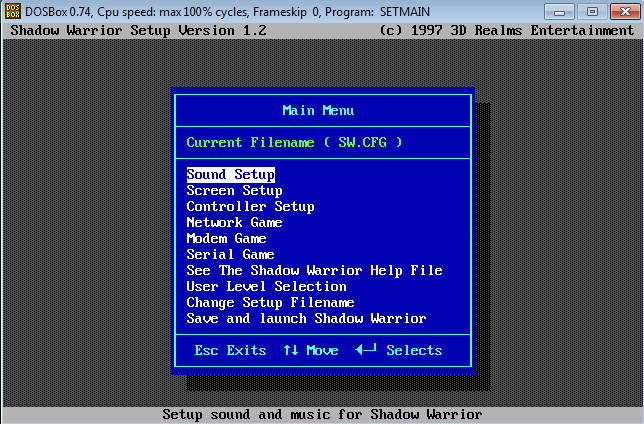The image size is (644, 424).
Task: Minimize the DOSBox window
Action: (x=559, y=12)
